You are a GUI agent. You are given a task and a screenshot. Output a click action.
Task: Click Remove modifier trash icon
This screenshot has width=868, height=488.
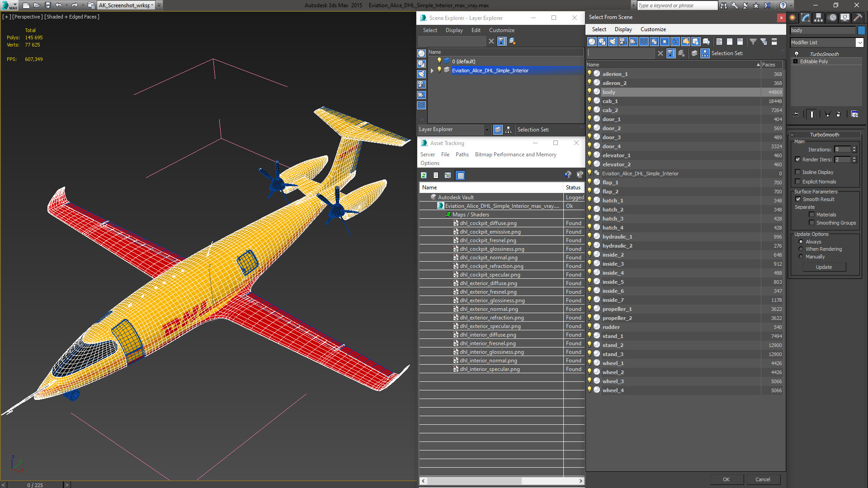[x=838, y=114]
